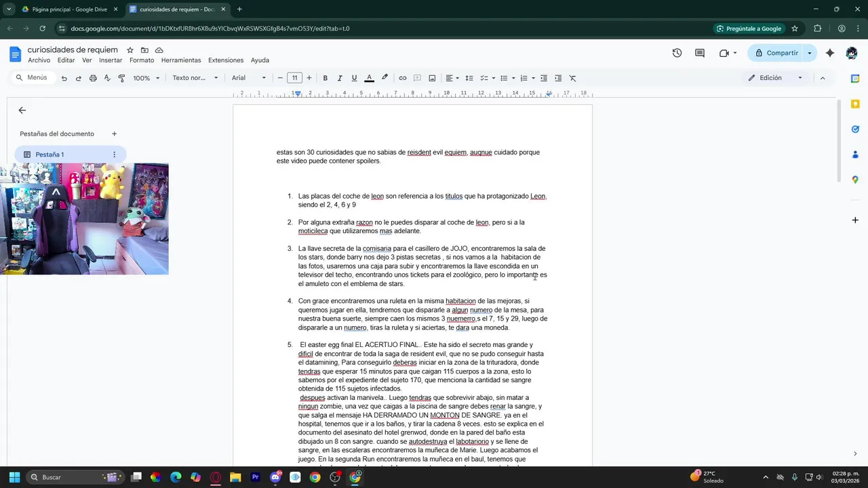This screenshot has width=868, height=488.
Task: Select the Paint format roller tool
Action: pos(121,78)
